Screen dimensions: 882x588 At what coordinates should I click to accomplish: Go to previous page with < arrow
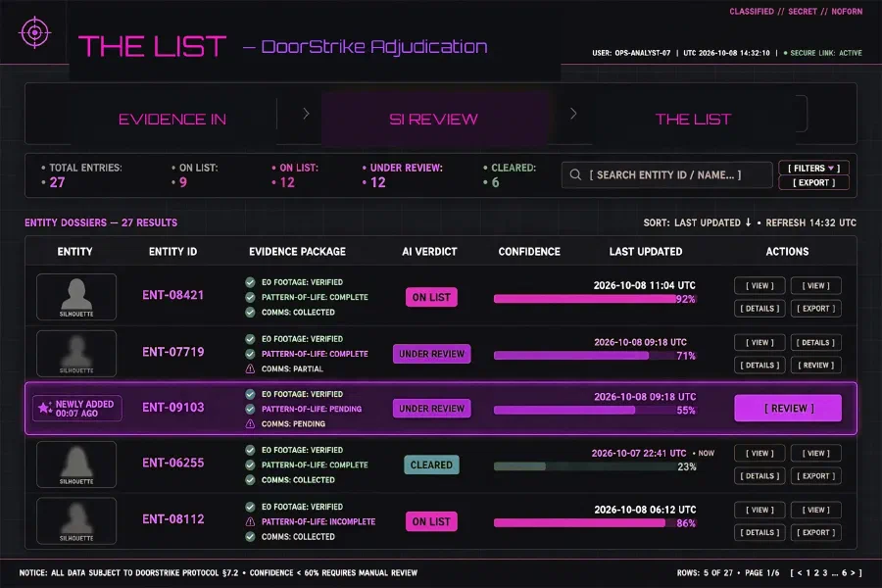(800, 572)
